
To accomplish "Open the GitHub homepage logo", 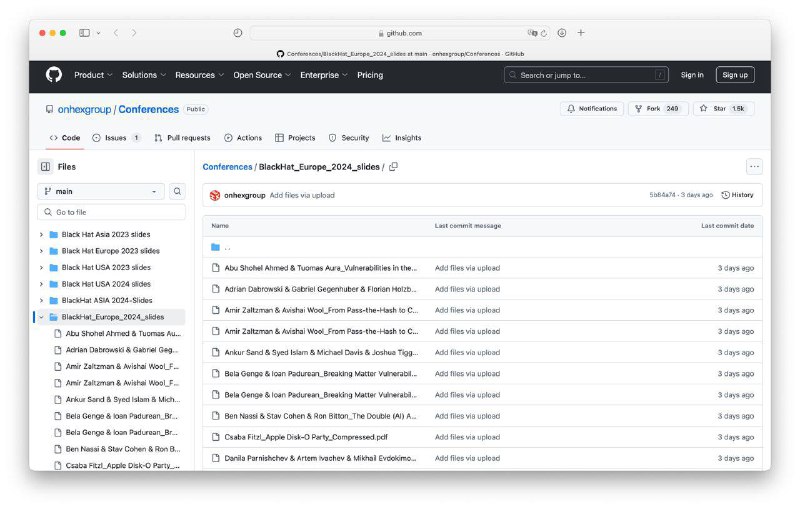I will coord(54,75).
